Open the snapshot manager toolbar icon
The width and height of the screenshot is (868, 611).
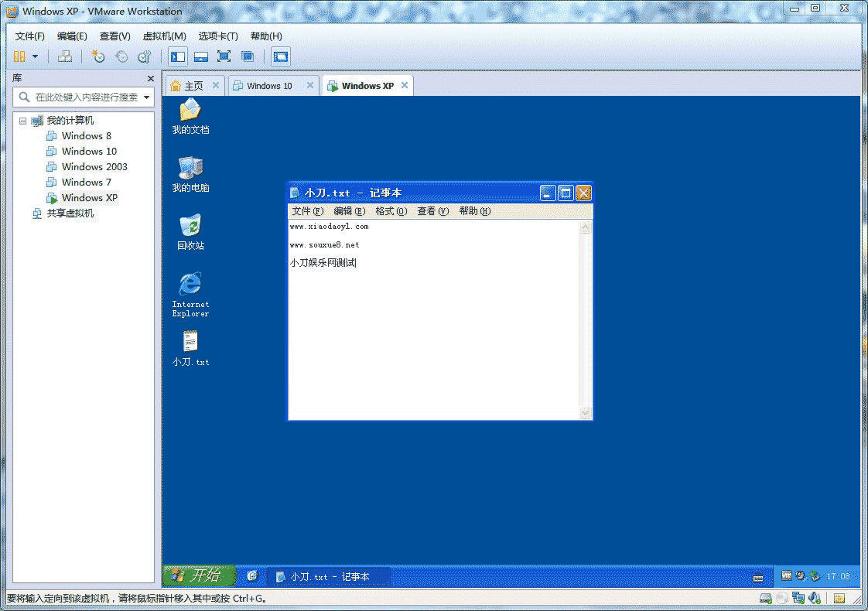(x=145, y=56)
